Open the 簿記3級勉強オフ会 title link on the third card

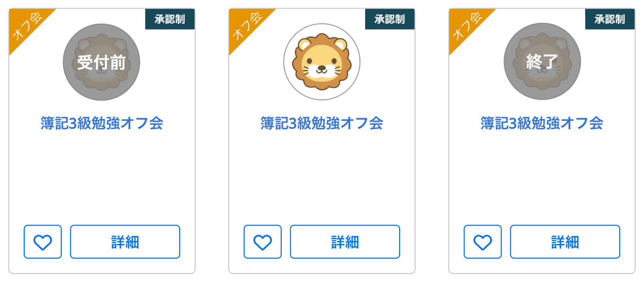pos(542,123)
